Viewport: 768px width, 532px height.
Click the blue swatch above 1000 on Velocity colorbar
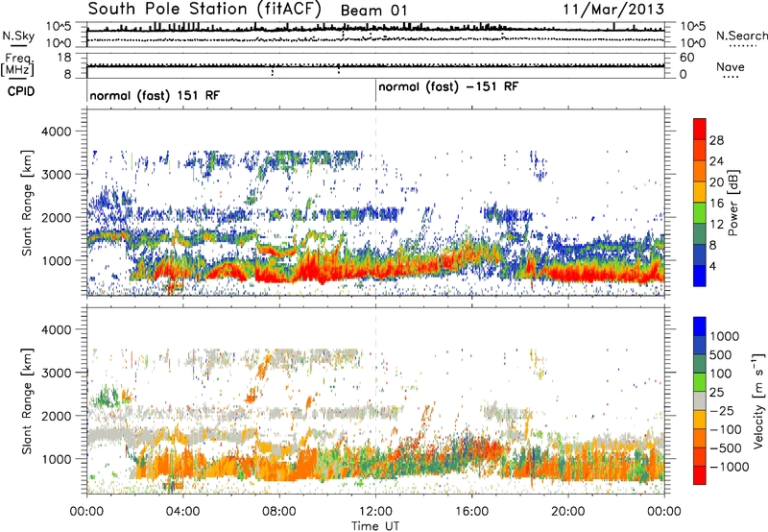click(x=700, y=326)
